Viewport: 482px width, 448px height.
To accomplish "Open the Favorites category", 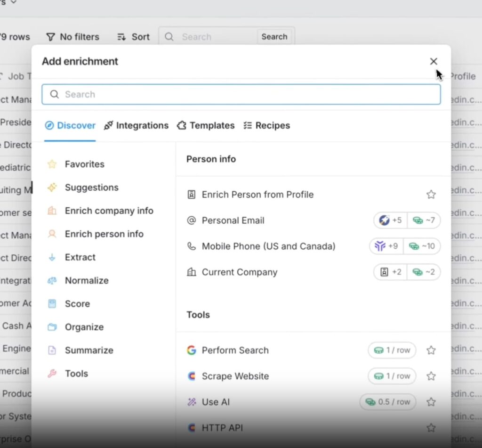I will [x=84, y=164].
